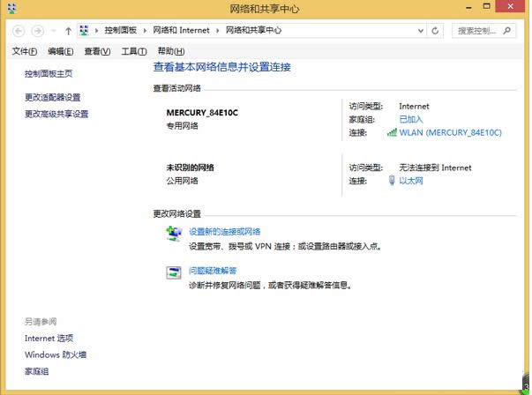Click 已加入 homegroup link
Screen dimensions: 532x395
coord(411,119)
